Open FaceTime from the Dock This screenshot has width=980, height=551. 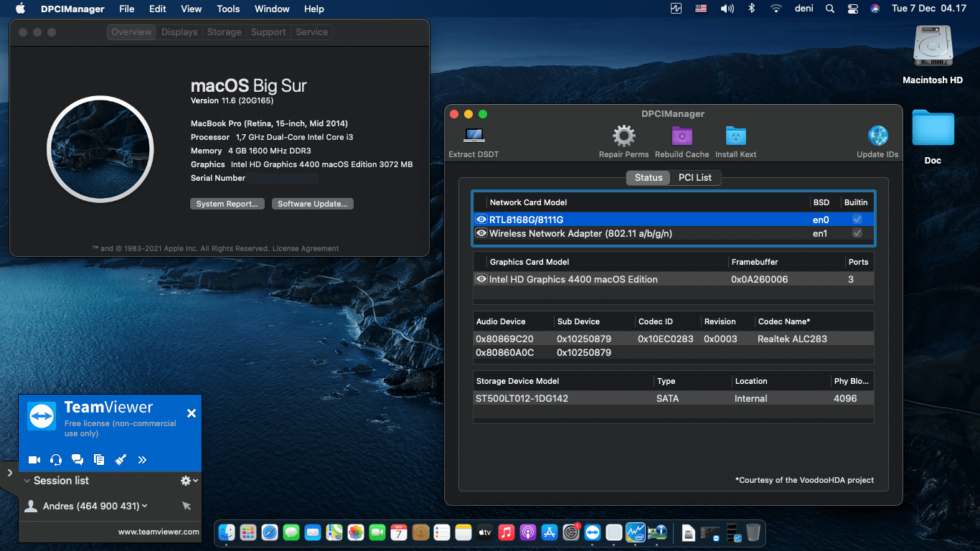coord(377,532)
